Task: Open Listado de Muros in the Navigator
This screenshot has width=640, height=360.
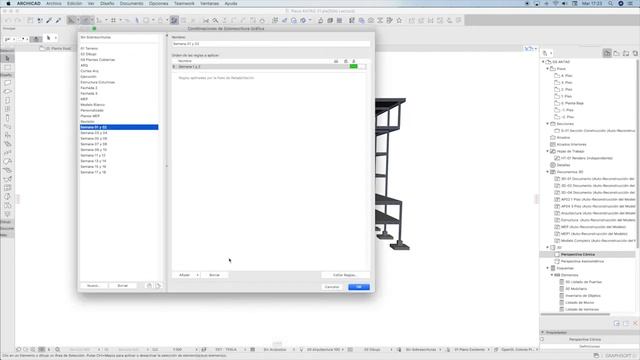Action: coord(579,302)
